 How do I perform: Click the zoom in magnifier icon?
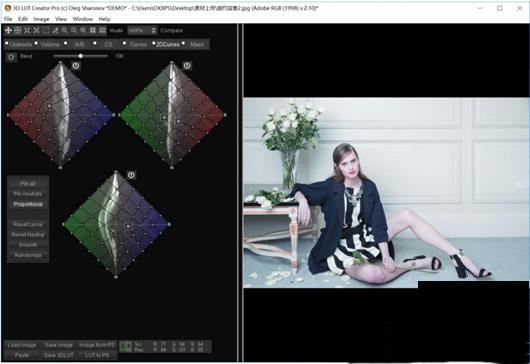click(x=65, y=30)
